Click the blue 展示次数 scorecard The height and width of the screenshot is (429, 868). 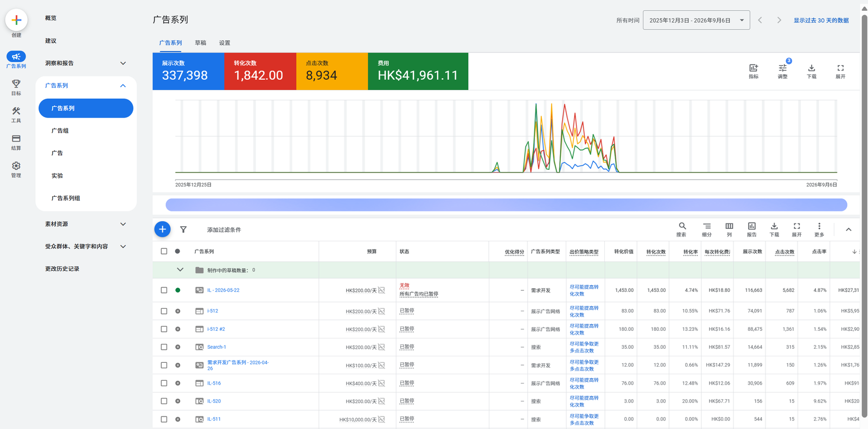(188, 71)
